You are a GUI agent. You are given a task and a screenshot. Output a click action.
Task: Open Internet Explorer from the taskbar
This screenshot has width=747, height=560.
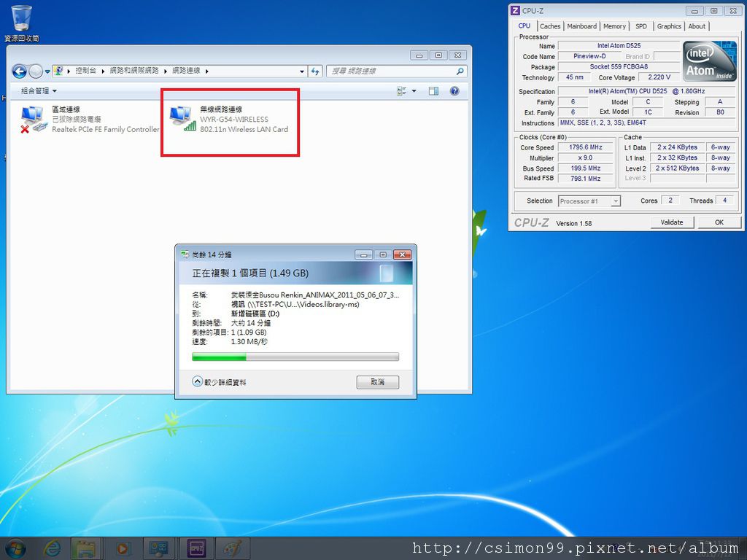pos(52,548)
